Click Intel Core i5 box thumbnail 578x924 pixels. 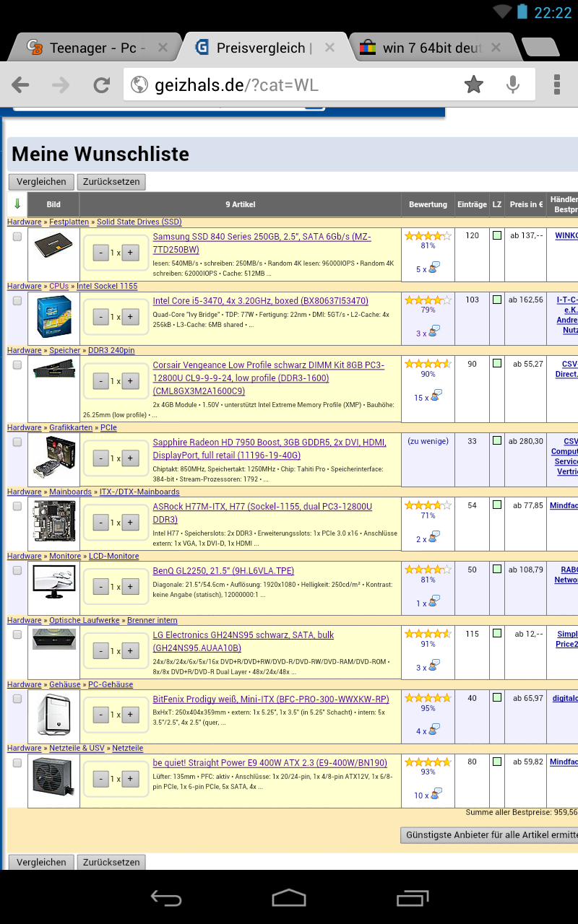click(x=54, y=316)
